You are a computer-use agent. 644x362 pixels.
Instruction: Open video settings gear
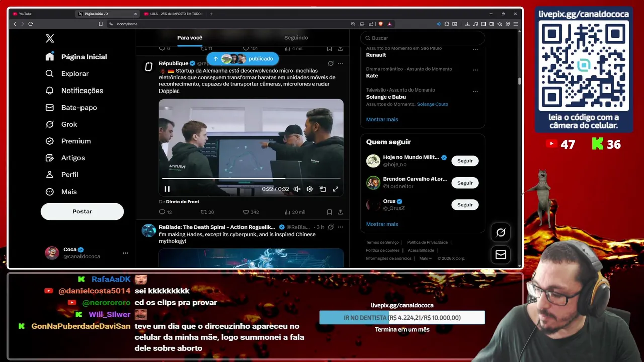coord(310,189)
